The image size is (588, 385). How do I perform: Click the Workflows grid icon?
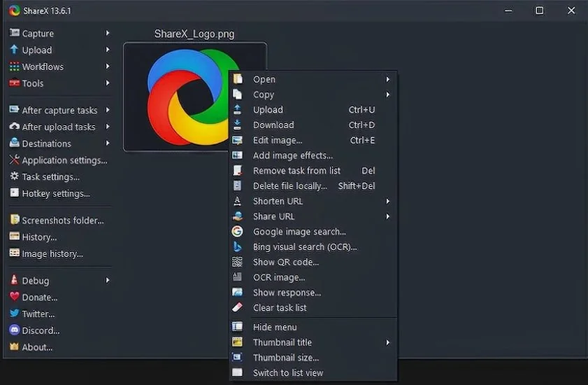(x=14, y=66)
